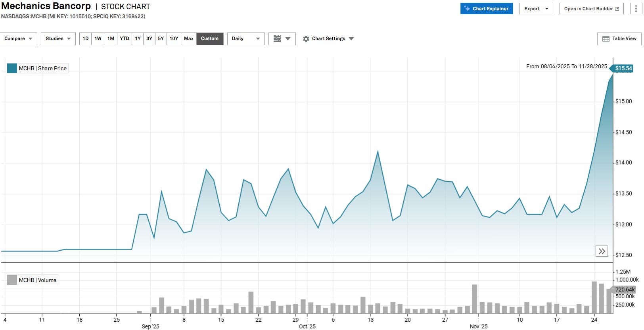
Task: Select the Max time range
Action: (189, 38)
